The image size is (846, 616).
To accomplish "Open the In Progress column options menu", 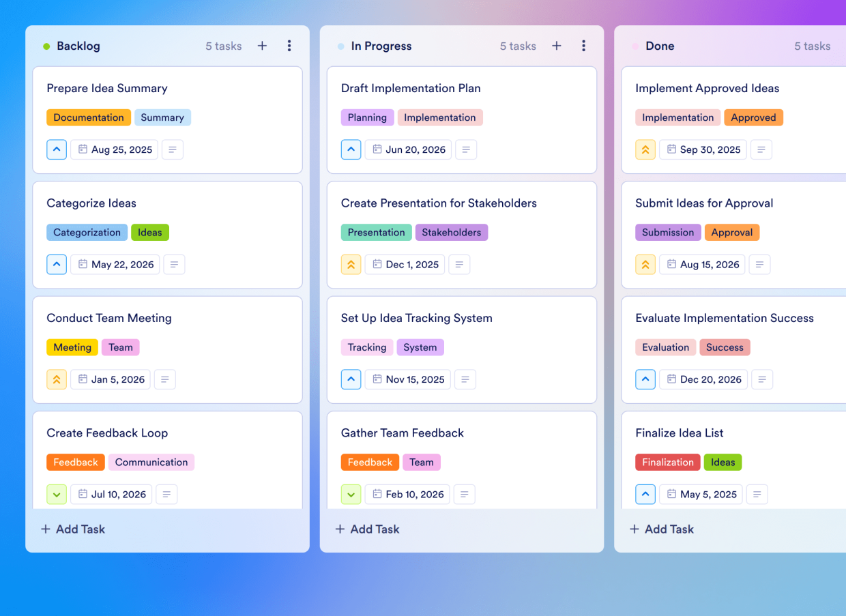I will coord(583,46).
